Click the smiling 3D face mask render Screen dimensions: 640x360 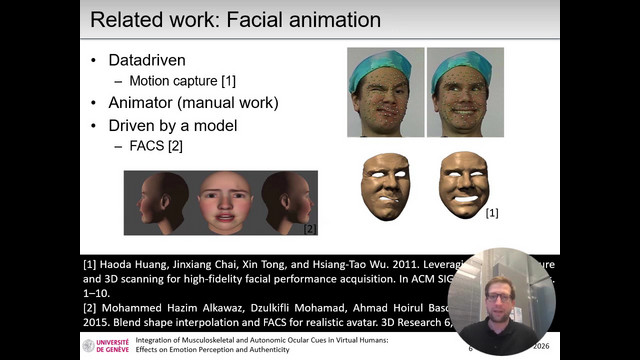coord(464,185)
